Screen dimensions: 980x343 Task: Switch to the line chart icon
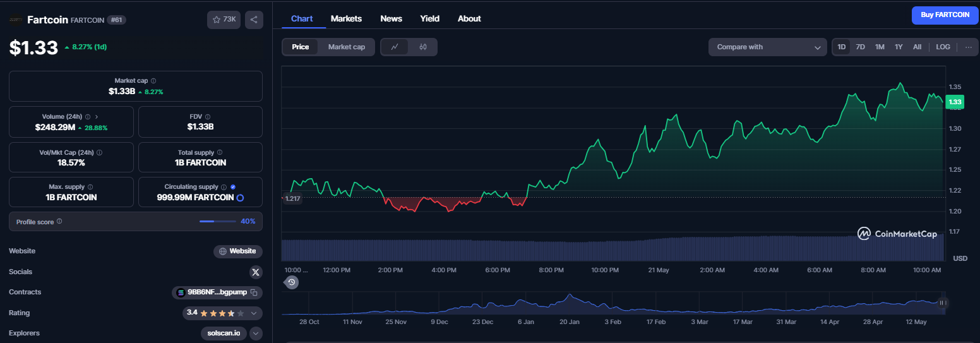click(395, 47)
